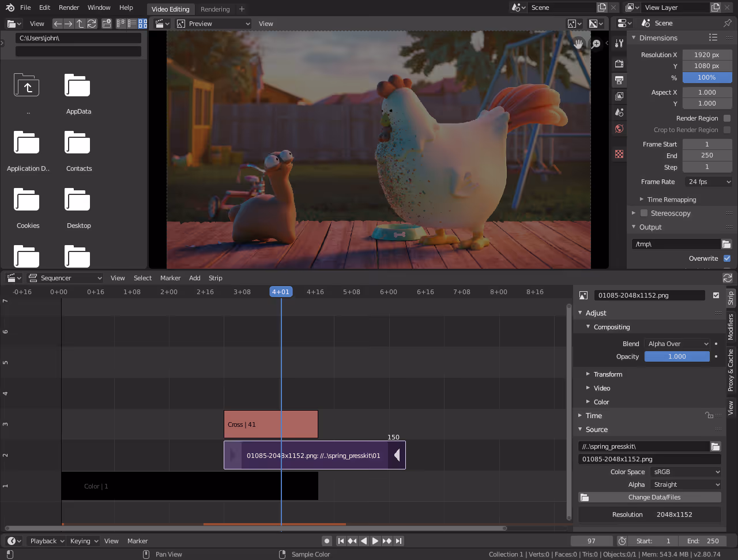Open the Video Editing workspace tab

(170, 9)
